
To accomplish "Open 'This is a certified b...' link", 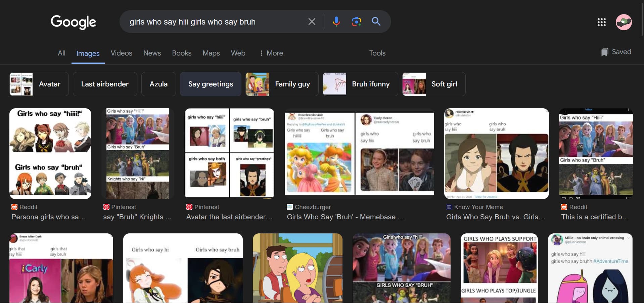I will (595, 217).
